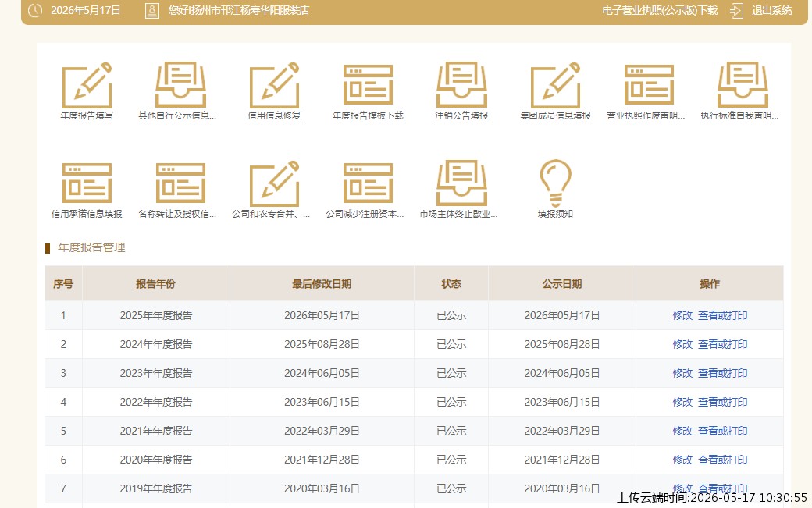Select the 2022年年度报告 cell
812x508 pixels.
pyautogui.click(x=156, y=403)
